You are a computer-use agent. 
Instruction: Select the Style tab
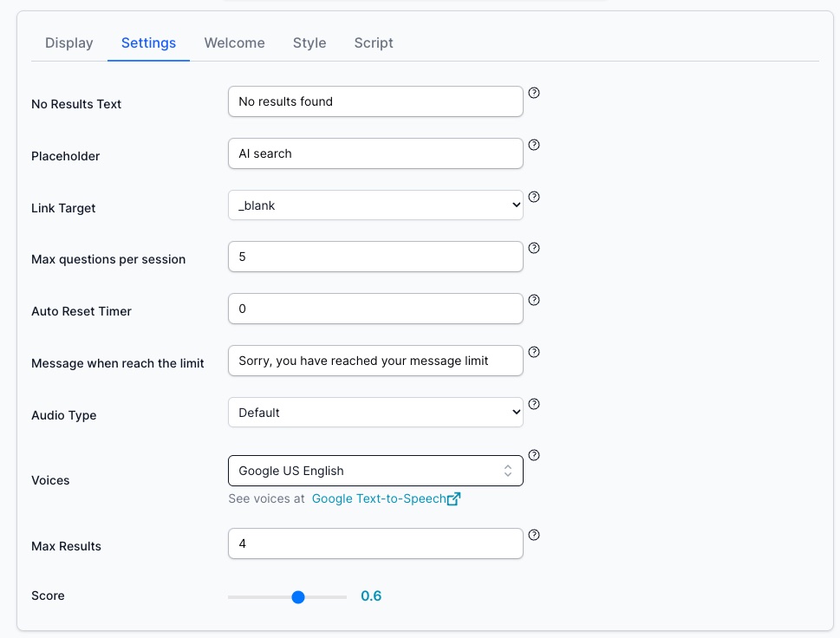[x=309, y=42]
